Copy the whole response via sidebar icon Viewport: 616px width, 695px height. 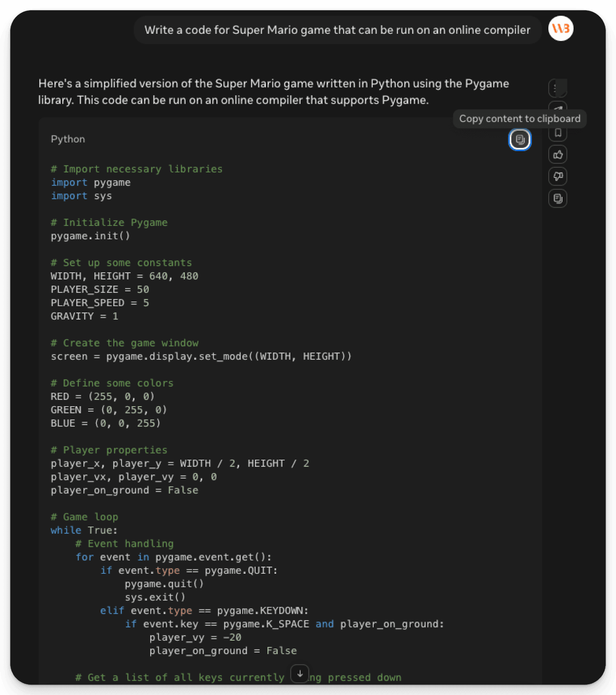(x=558, y=199)
